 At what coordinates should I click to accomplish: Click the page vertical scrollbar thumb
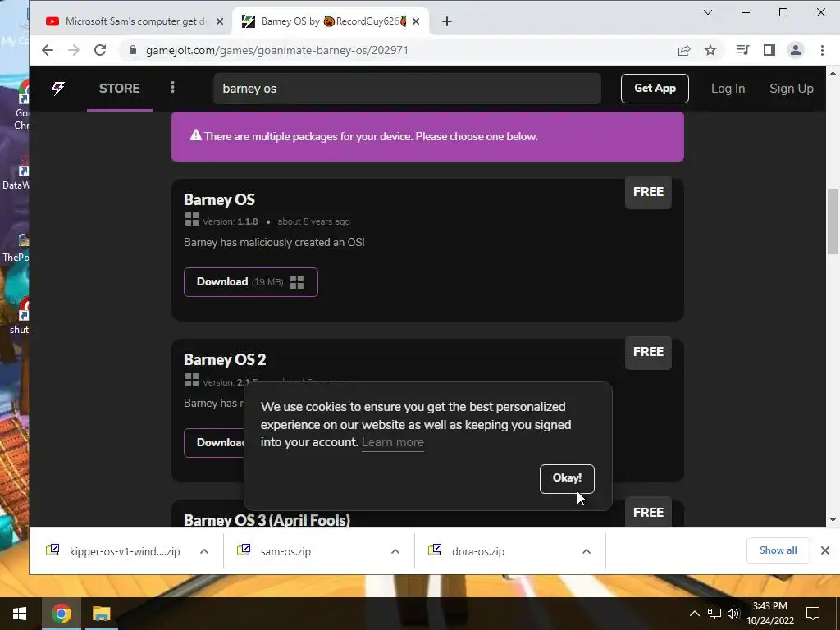point(833,221)
